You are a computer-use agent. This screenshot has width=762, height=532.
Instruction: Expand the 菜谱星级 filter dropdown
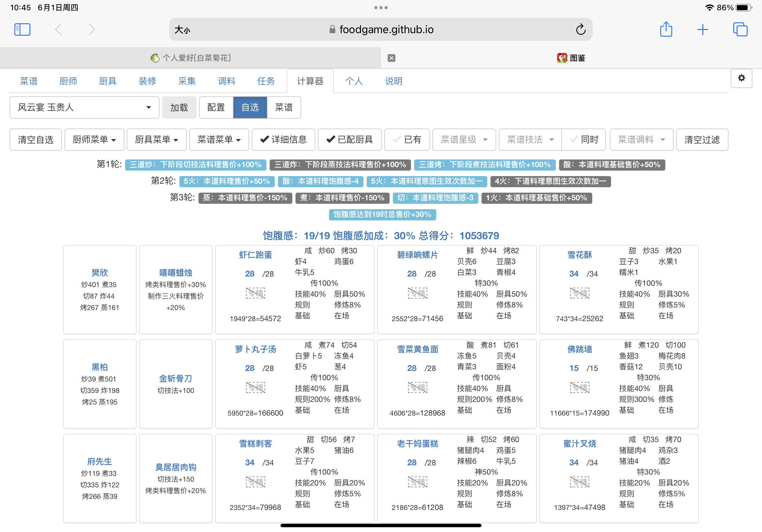pyautogui.click(x=464, y=140)
